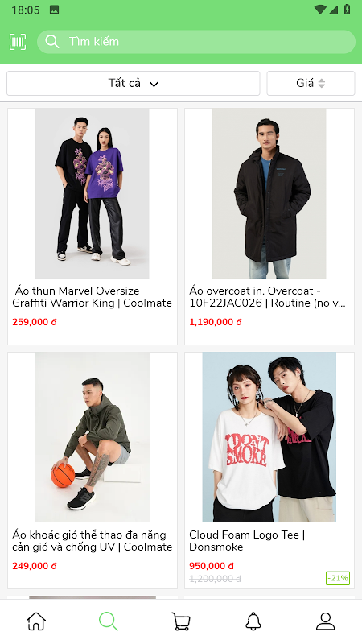Click the 259,000 đ price label
Viewport: 362px width, 644px height.
click(35, 322)
